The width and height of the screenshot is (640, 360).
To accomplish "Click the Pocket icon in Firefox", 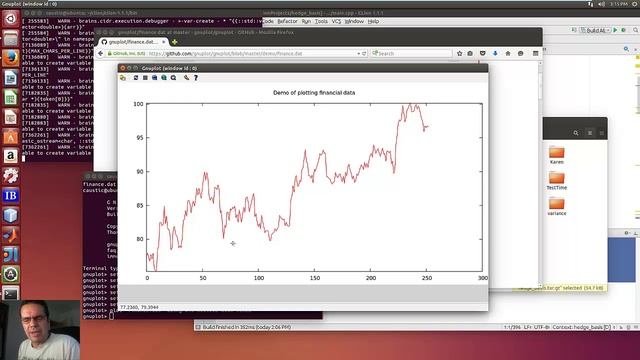I will [482, 53].
